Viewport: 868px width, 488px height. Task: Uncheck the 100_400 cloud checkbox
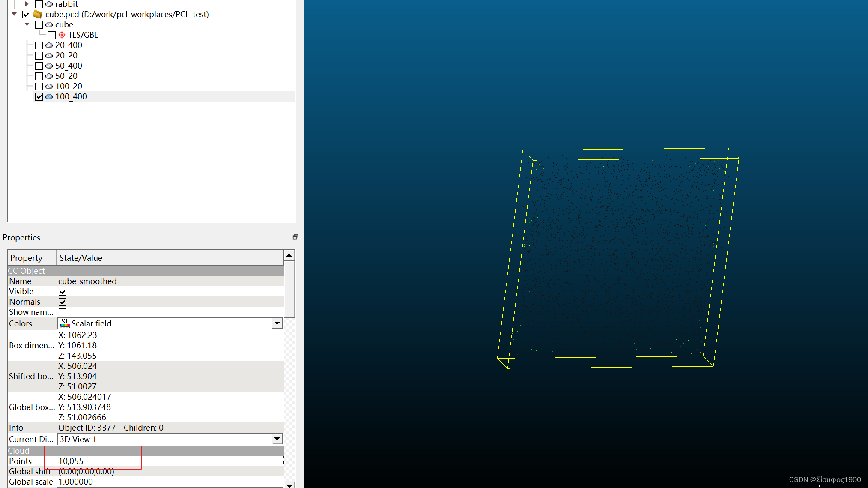(39, 97)
